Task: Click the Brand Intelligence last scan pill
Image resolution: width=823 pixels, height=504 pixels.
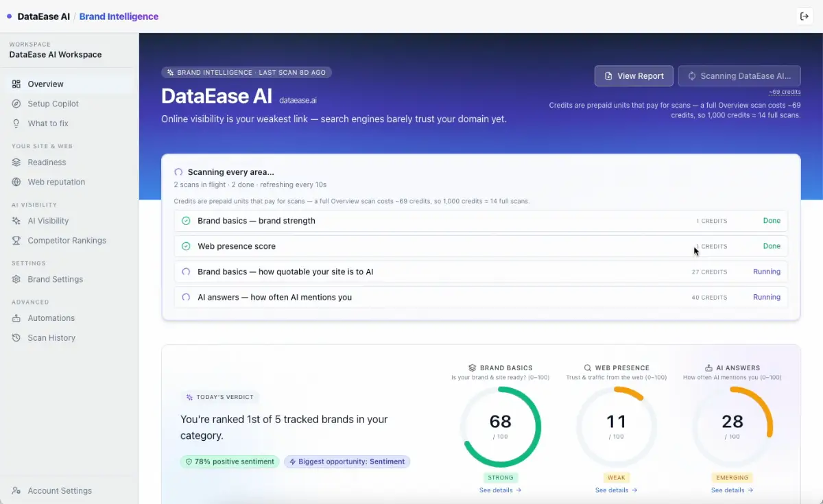Action: pos(246,72)
